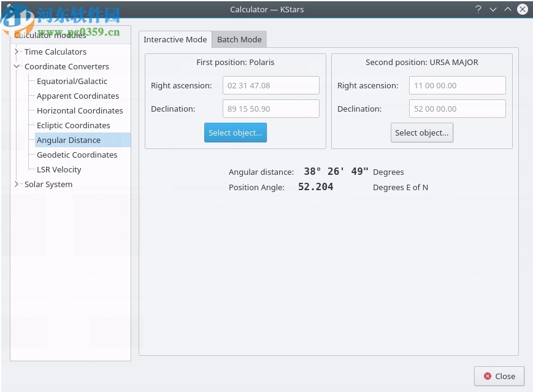The width and height of the screenshot is (533, 392).
Task: Open Apparent Coordinates module
Action: [x=78, y=96]
